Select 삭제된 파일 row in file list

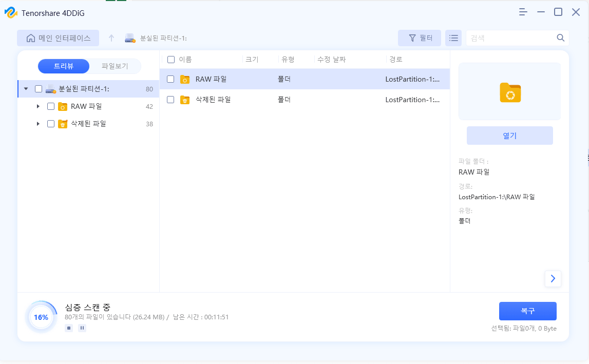[305, 100]
